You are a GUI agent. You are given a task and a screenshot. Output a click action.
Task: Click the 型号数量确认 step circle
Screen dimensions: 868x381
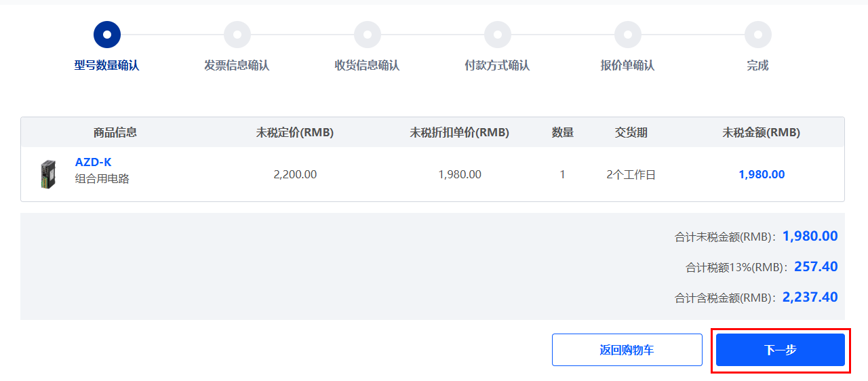tap(107, 34)
